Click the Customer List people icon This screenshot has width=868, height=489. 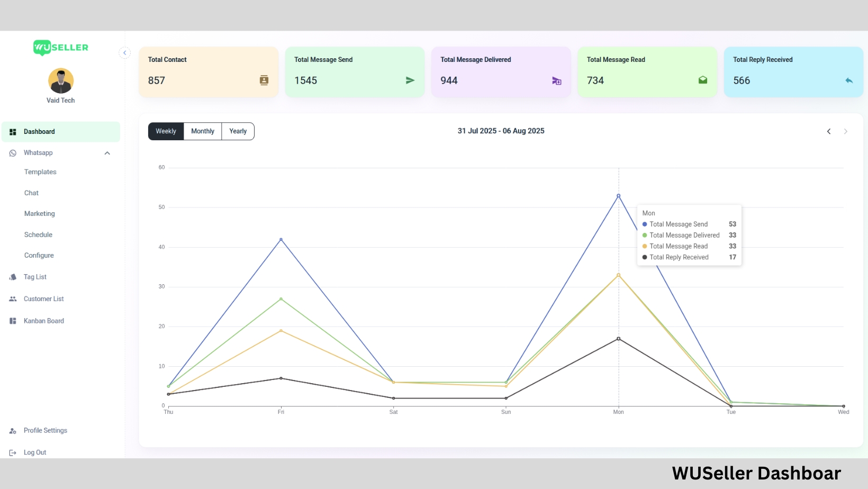(12, 298)
